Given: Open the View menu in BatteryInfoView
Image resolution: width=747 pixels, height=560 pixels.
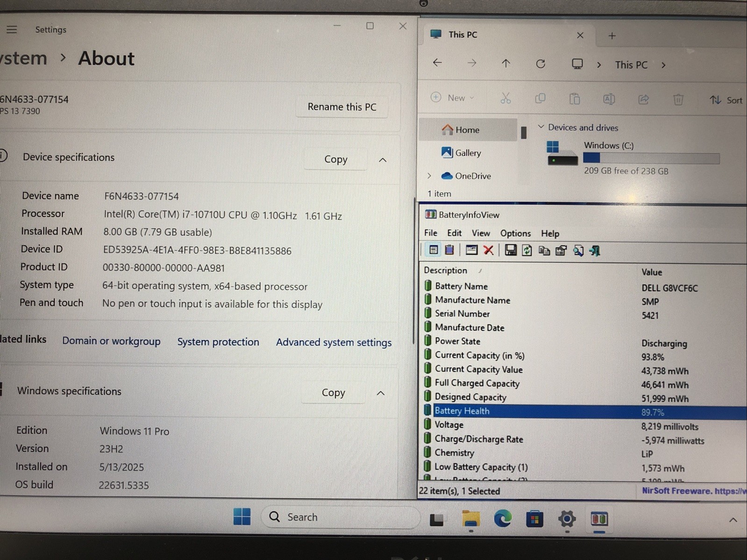Looking at the screenshot, I should point(481,233).
